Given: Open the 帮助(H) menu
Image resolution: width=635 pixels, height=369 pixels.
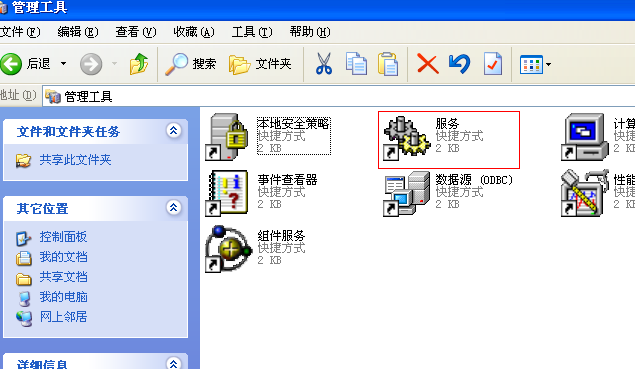Looking at the screenshot, I should 310,32.
